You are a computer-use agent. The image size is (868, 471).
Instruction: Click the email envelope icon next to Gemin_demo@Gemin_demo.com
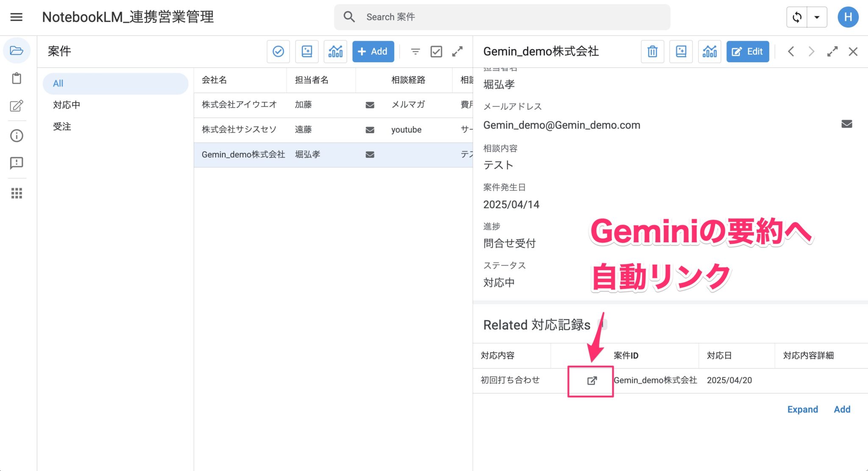[846, 124]
